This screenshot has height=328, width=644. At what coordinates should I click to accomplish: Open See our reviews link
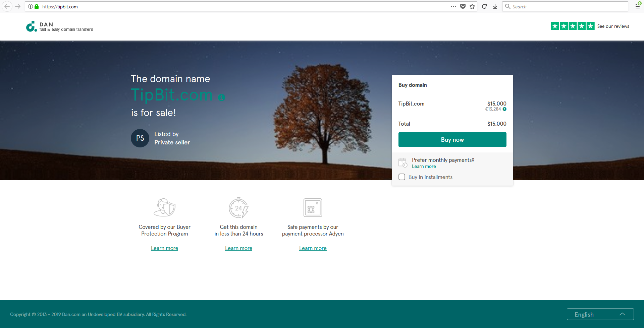(x=613, y=26)
